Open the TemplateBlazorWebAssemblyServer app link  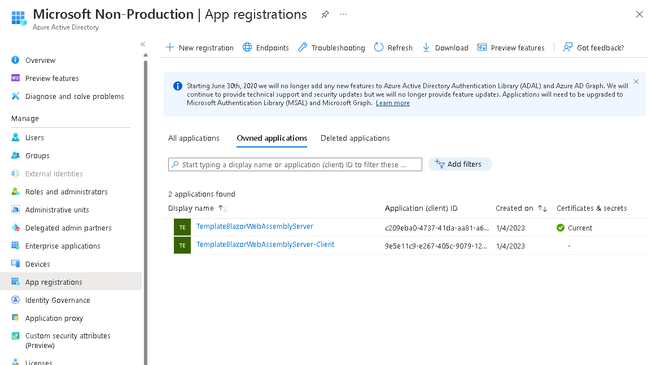254,226
